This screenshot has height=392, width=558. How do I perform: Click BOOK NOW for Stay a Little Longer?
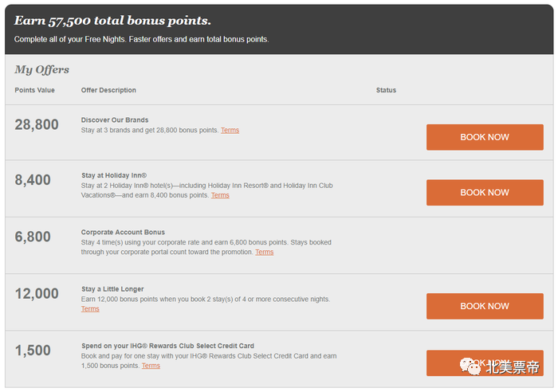[x=485, y=306]
